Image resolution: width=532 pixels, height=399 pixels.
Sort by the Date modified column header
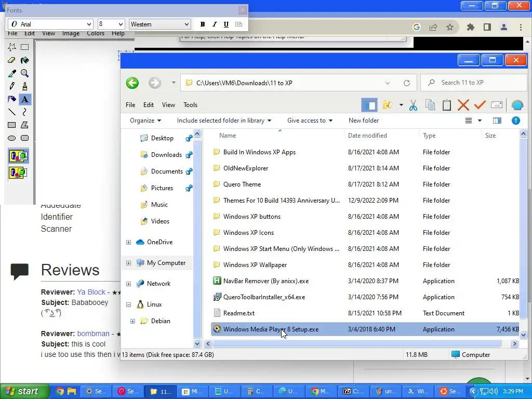click(x=367, y=136)
